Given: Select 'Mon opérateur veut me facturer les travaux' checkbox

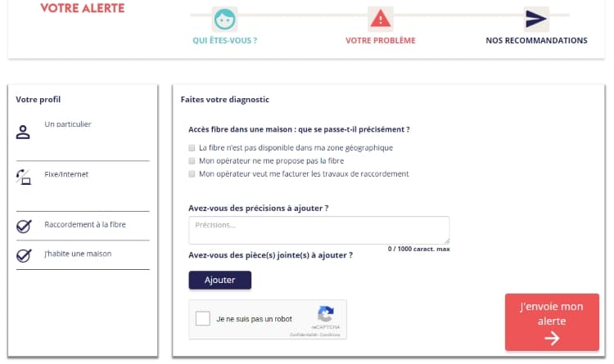Looking at the screenshot, I should tap(192, 173).
